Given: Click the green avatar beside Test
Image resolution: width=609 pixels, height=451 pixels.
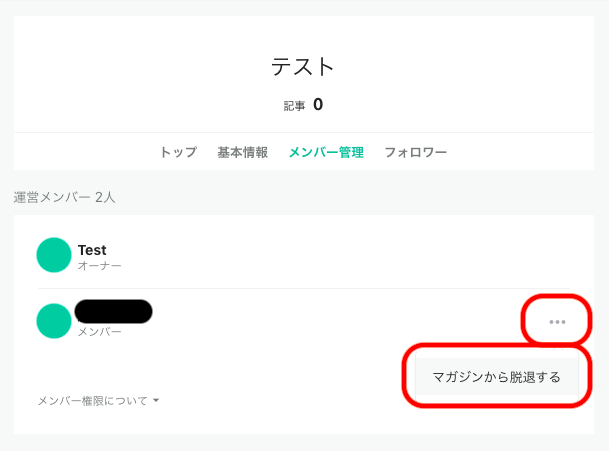Looking at the screenshot, I should coord(54,255).
